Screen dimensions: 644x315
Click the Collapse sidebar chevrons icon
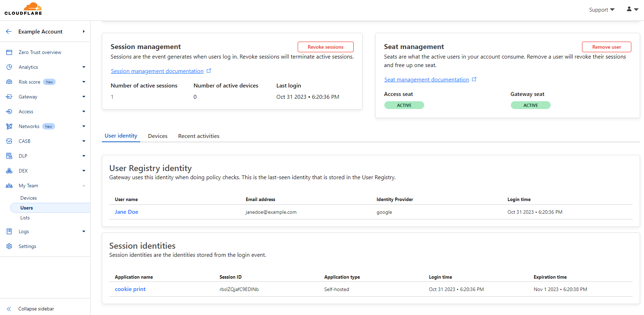(9, 309)
